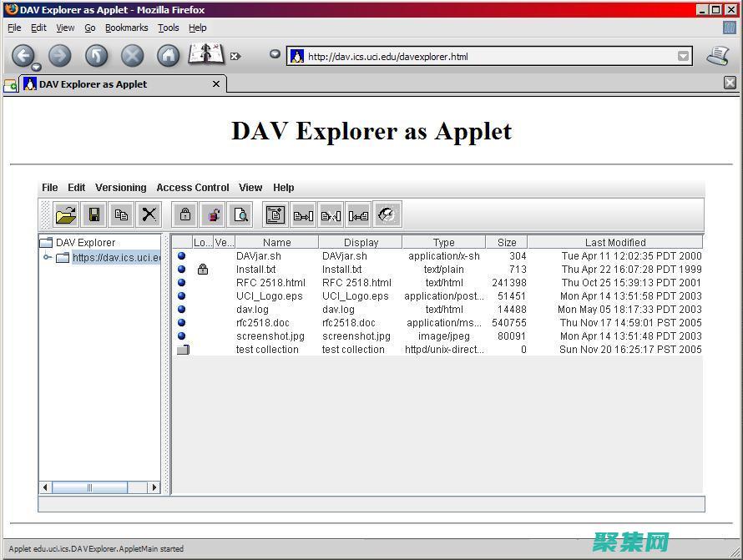View selected document with the preview icon
Viewport: 743px width, 560px height.
(240, 214)
